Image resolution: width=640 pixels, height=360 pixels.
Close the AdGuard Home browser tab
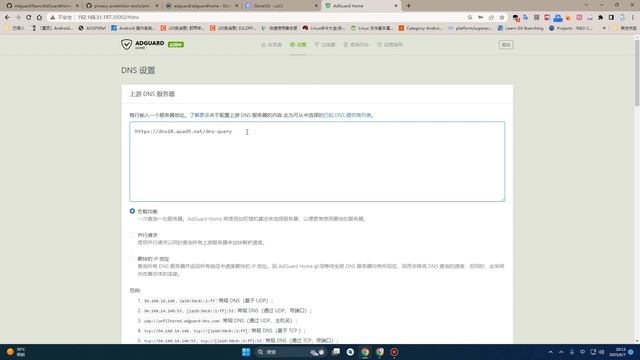click(396, 6)
